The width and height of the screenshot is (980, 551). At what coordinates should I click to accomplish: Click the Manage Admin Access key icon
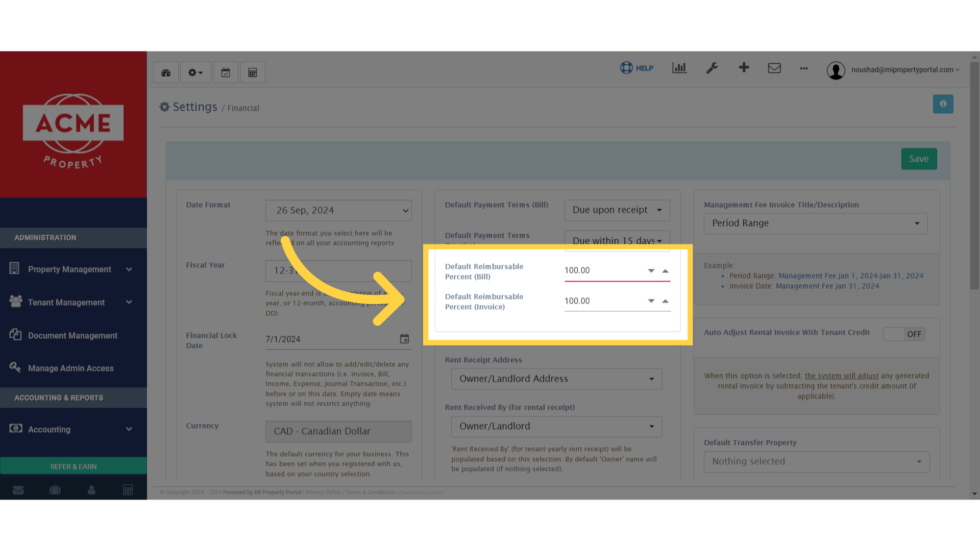click(x=15, y=367)
